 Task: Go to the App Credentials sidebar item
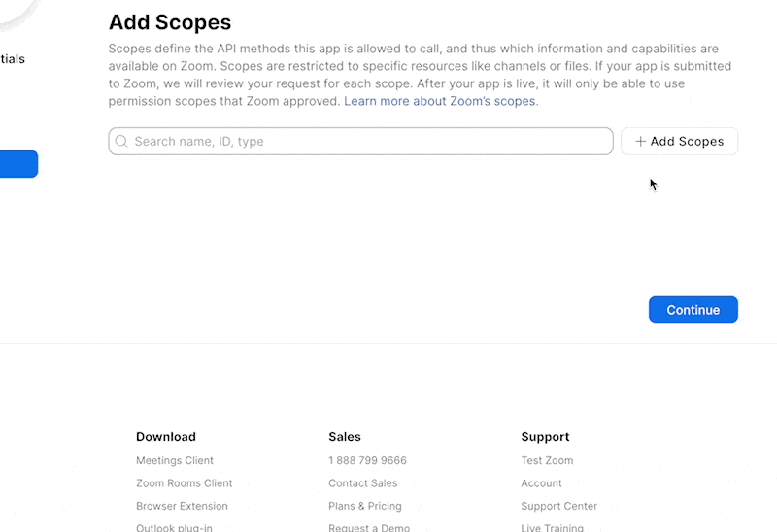coord(13,59)
